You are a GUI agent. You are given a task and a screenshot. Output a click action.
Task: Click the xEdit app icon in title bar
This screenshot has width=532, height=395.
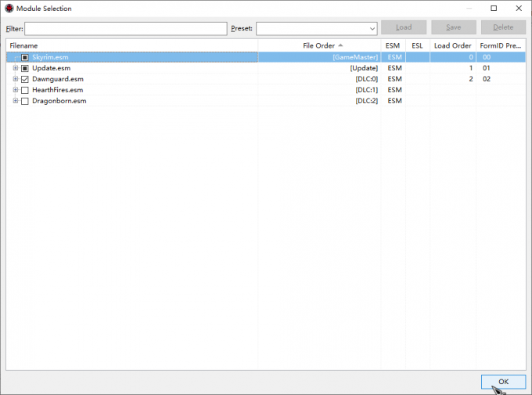9,9
